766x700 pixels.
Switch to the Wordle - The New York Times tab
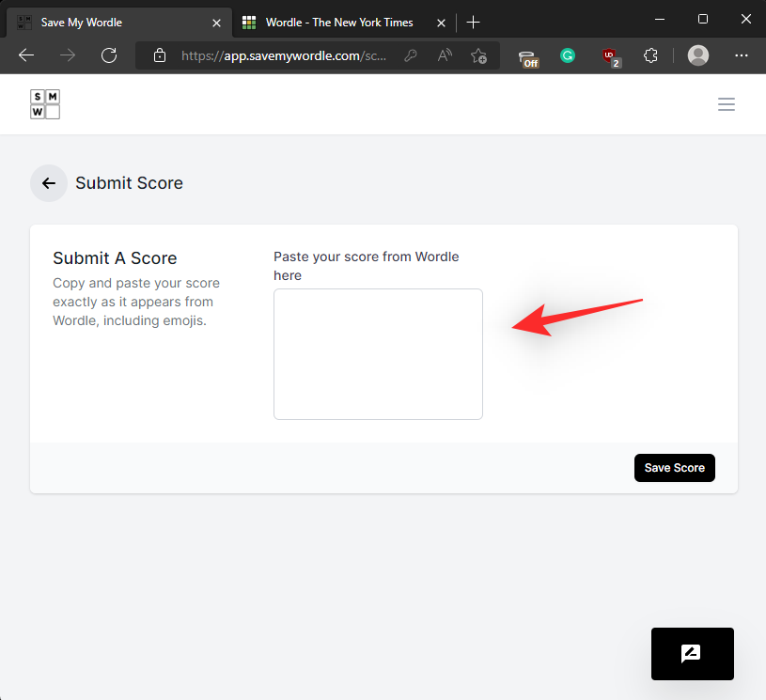click(338, 22)
